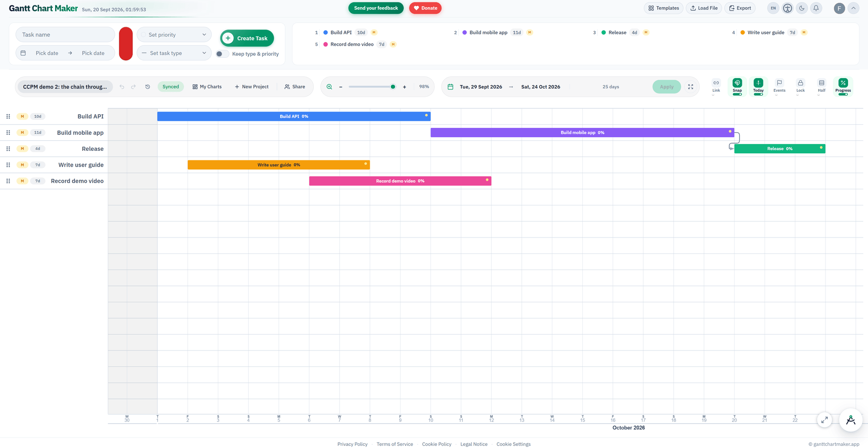The height and width of the screenshot is (448, 868).
Task: Adjust the zoom slider handle
Action: click(393, 87)
